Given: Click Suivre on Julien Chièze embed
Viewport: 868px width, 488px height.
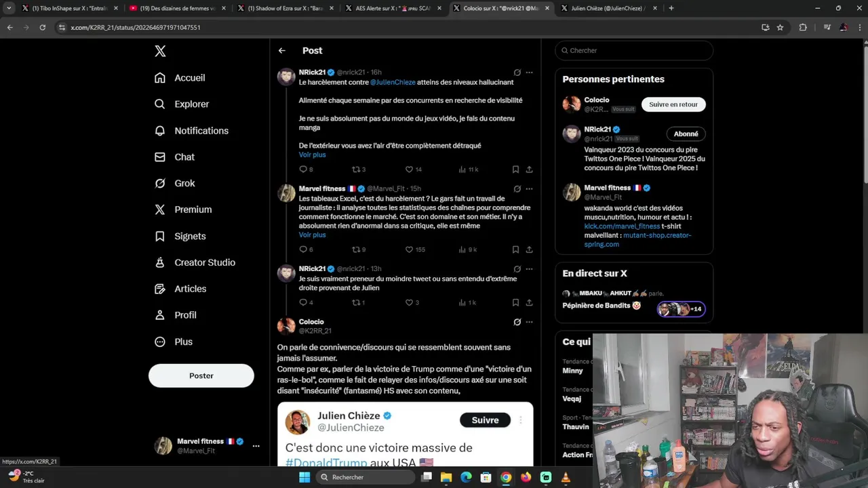Looking at the screenshot, I should 485,420.
